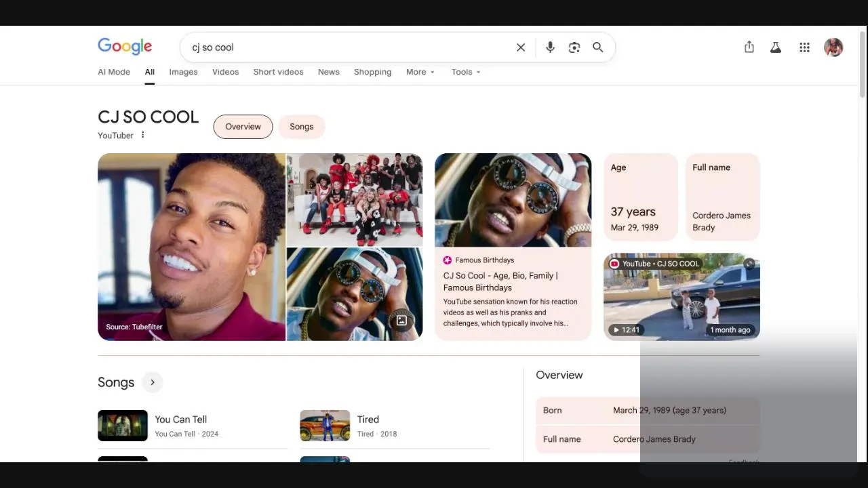868x488 pixels.
Task: Click the Full name Cordero James Brady row
Action: pyautogui.click(x=648, y=439)
